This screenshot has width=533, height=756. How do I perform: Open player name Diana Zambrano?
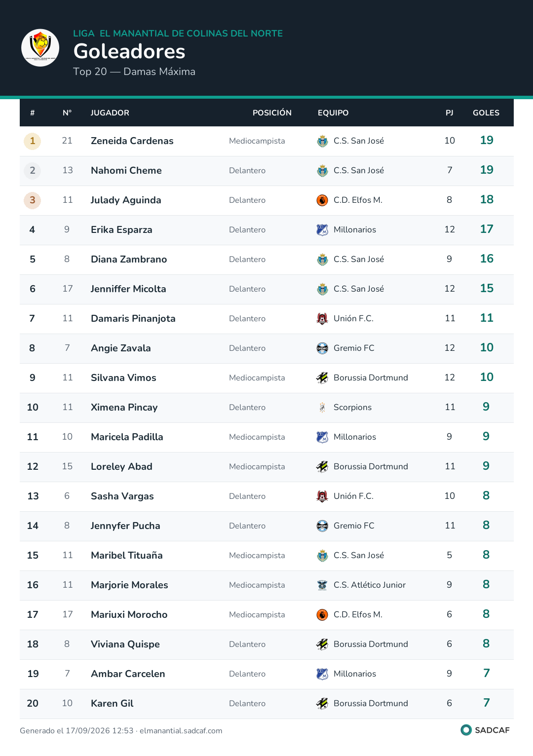point(129,259)
